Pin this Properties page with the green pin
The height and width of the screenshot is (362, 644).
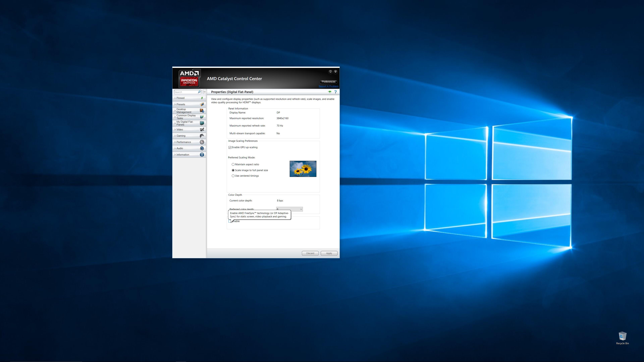click(330, 92)
